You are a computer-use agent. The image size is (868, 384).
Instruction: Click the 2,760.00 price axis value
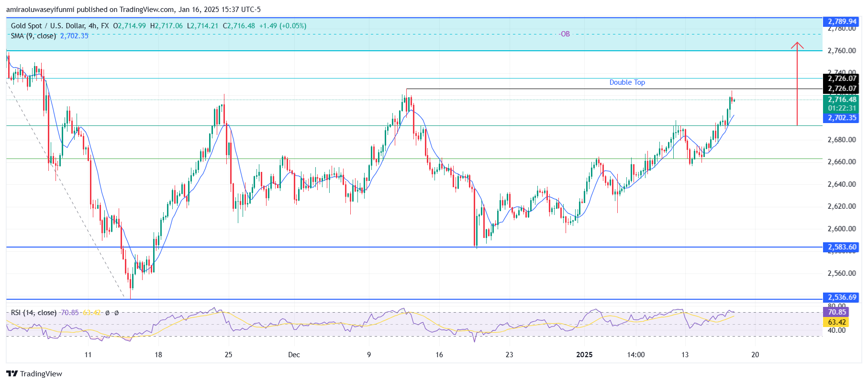pos(842,51)
